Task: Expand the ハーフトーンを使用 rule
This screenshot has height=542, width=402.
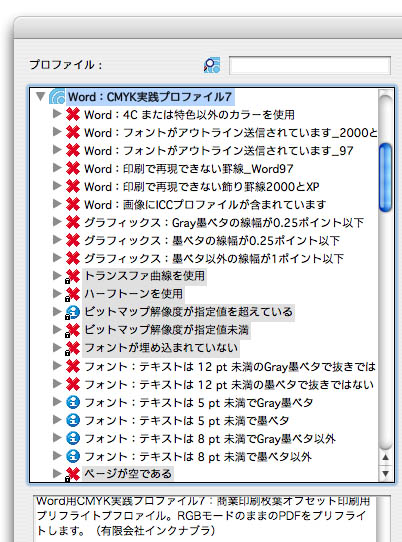Action: point(57,293)
